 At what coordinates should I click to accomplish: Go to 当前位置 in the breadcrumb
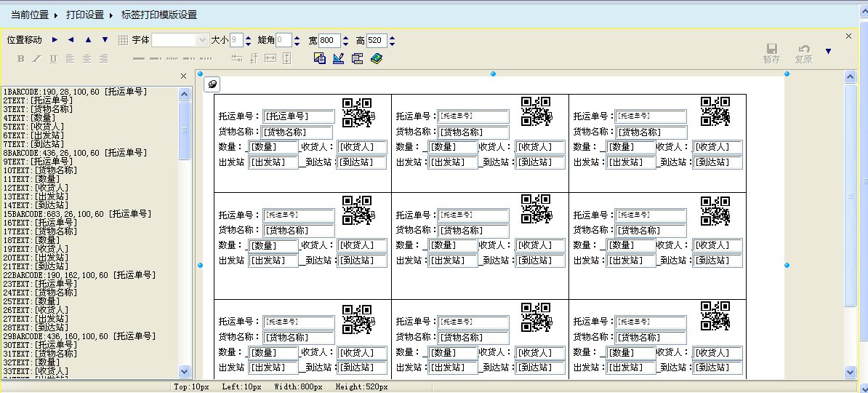point(30,15)
